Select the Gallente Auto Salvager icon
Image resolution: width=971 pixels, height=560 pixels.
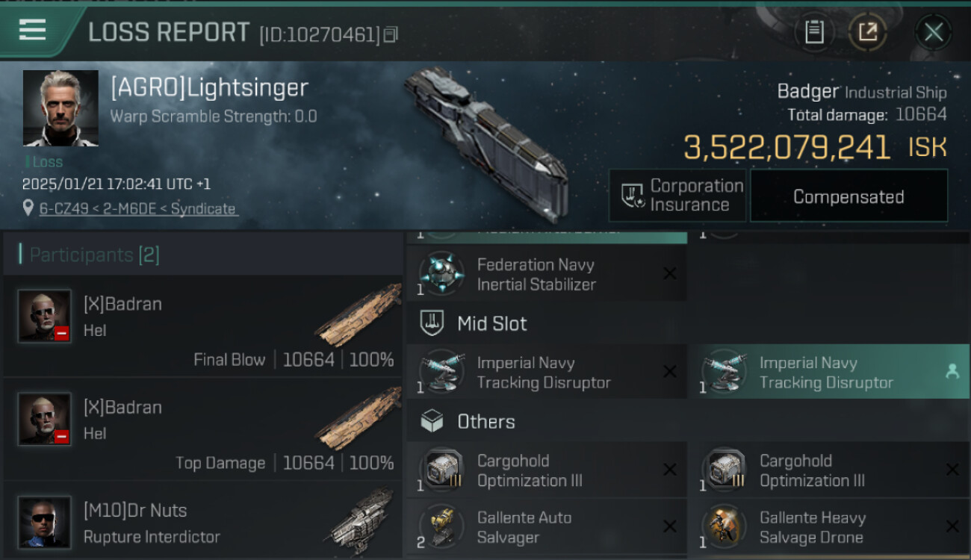pyautogui.click(x=441, y=527)
